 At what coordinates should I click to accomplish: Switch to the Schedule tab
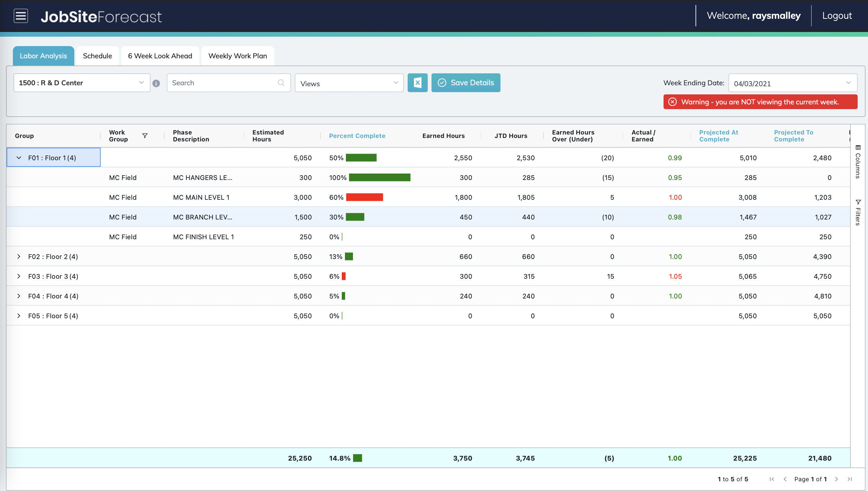(x=97, y=56)
